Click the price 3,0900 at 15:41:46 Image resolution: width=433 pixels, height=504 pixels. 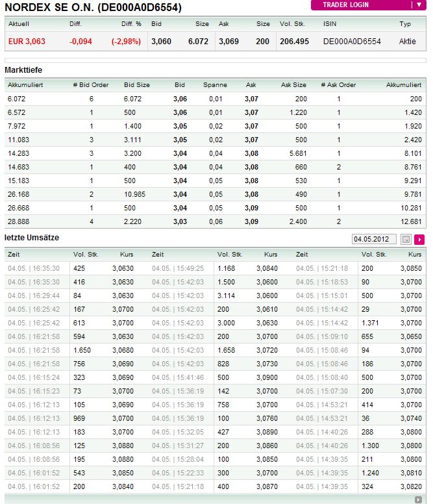(267, 378)
